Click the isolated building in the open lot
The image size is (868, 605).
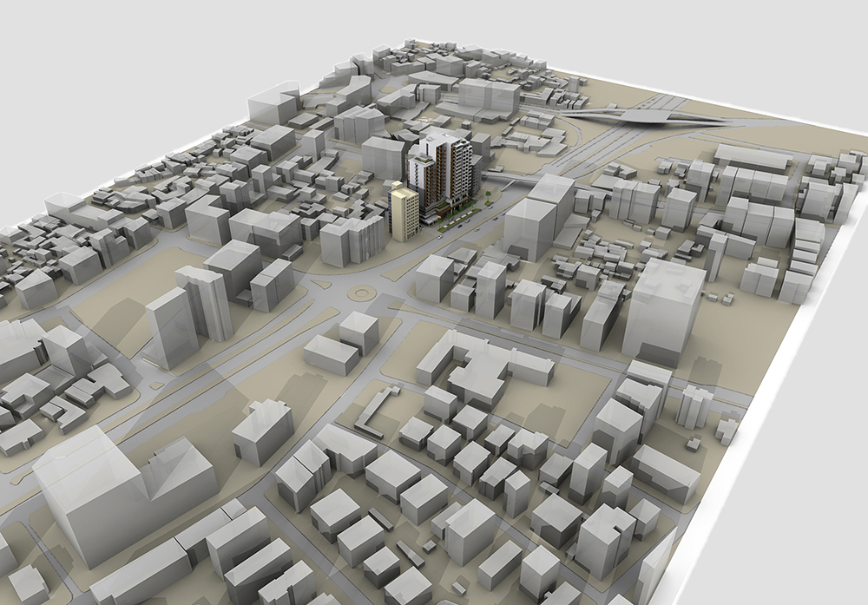[262, 431]
